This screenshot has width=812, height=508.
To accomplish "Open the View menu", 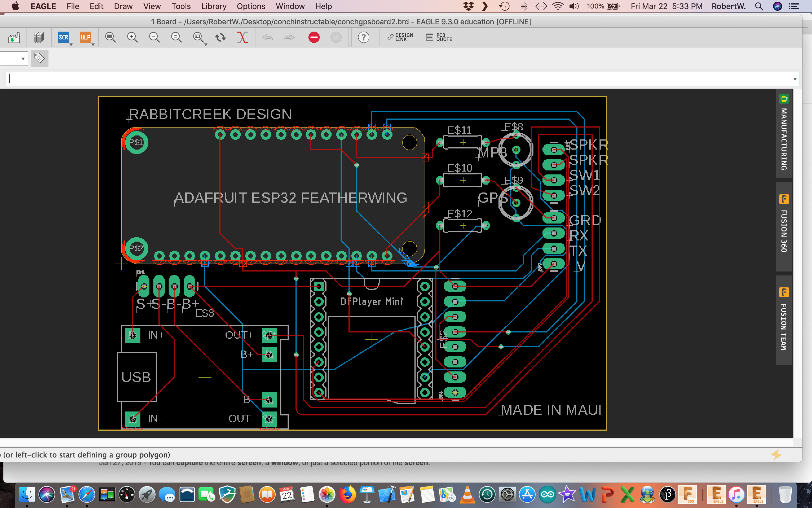I will click(x=152, y=6).
